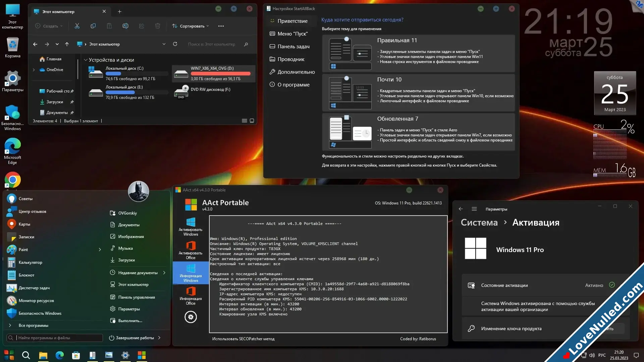The width and height of the screenshot is (644, 362).
Task: Open Search on the taskbar
Action: click(x=26, y=355)
